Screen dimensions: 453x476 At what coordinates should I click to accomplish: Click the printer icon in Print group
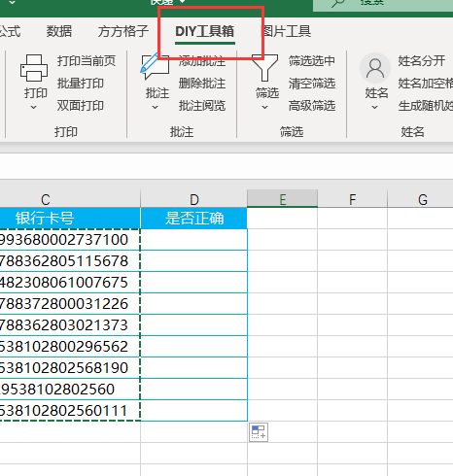(34, 68)
